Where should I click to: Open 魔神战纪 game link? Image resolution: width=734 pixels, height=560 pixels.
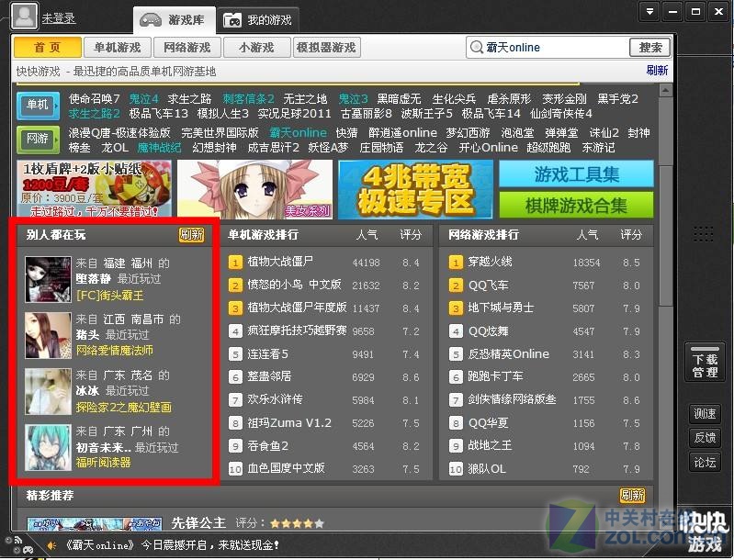159,148
